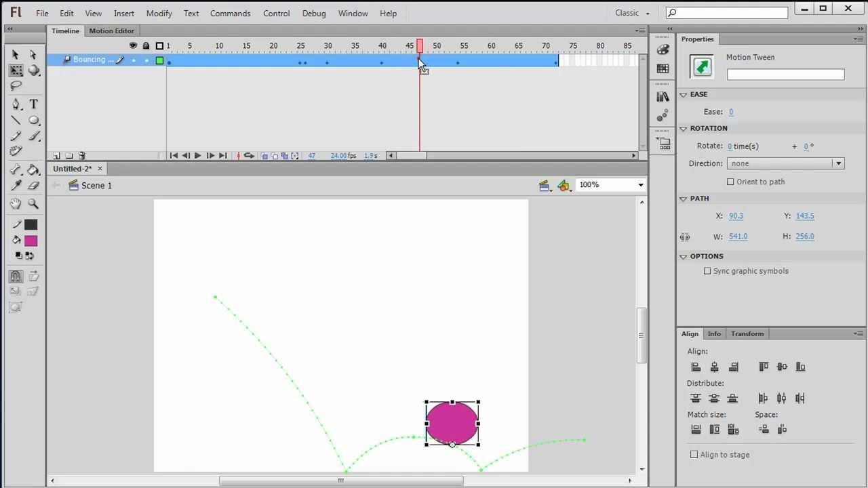Viewport: 868px width, 488px height.
Task: Select the Subselection tool
Action: pyautogui.click(x=33, y=54)
